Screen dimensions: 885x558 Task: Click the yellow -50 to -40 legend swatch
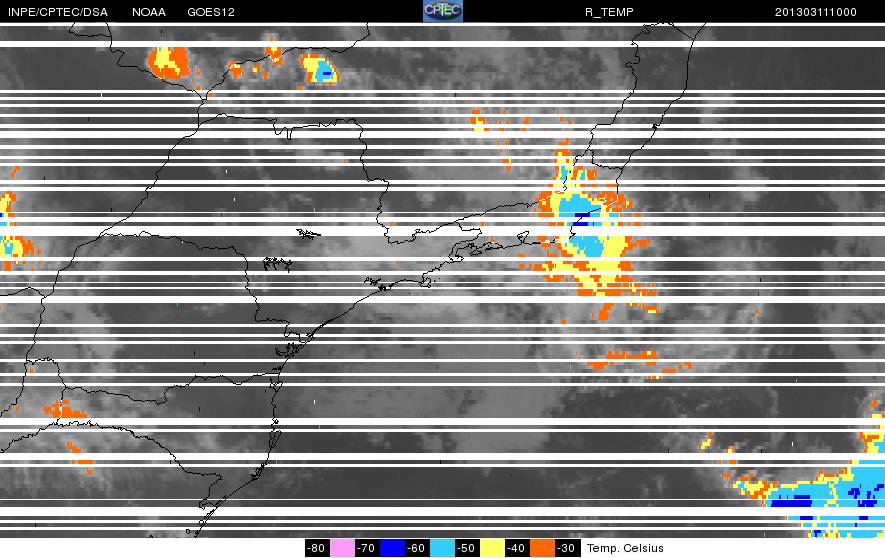coord(492,548)
